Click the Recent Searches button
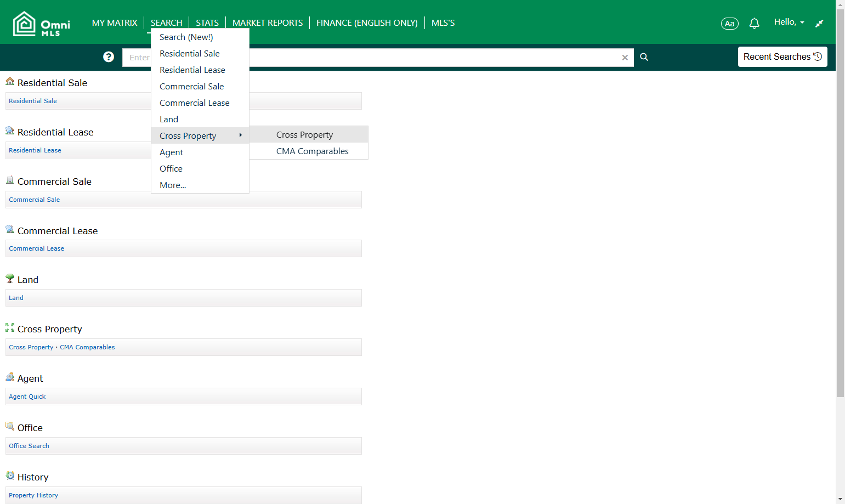 782,57
